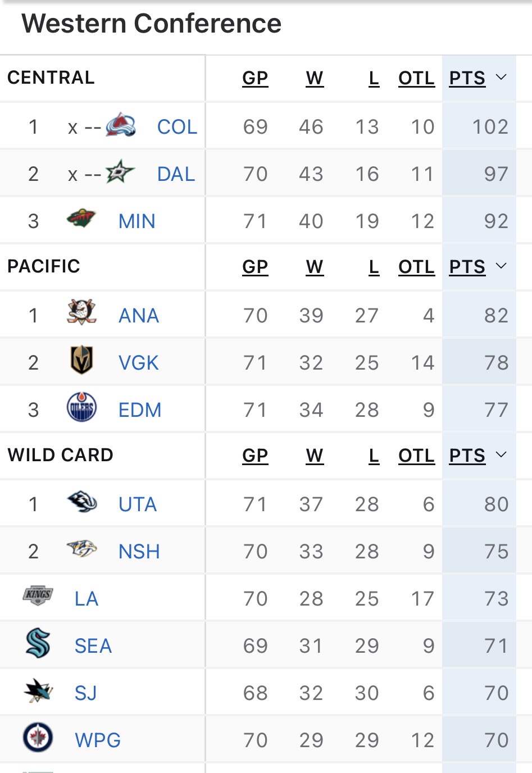Image resolution: width=532 pixels, height=773 pixels.
Task: Open the NSH team page link
Action: tap(139, 552)
